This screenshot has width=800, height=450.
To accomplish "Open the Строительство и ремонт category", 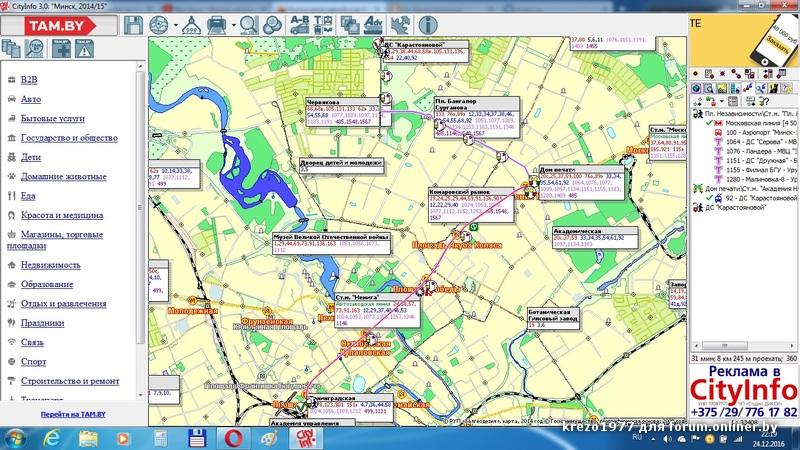I will [x=70, y=381].
